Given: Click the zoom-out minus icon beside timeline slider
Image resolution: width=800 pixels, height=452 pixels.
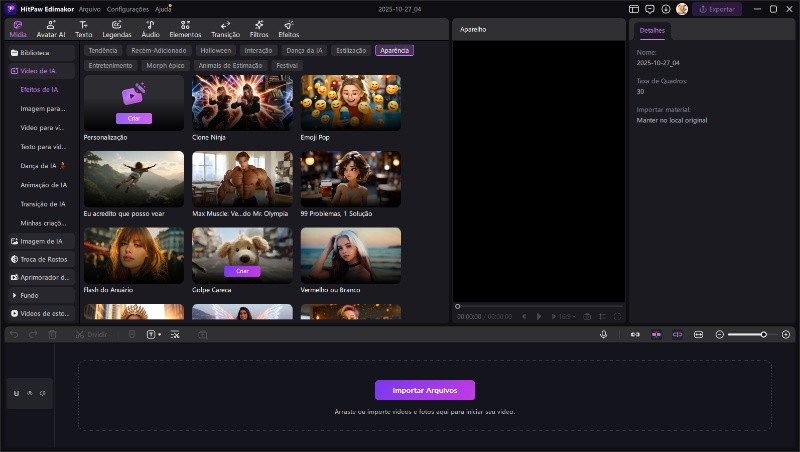Looking at the screenshot, I should [719, 334].
